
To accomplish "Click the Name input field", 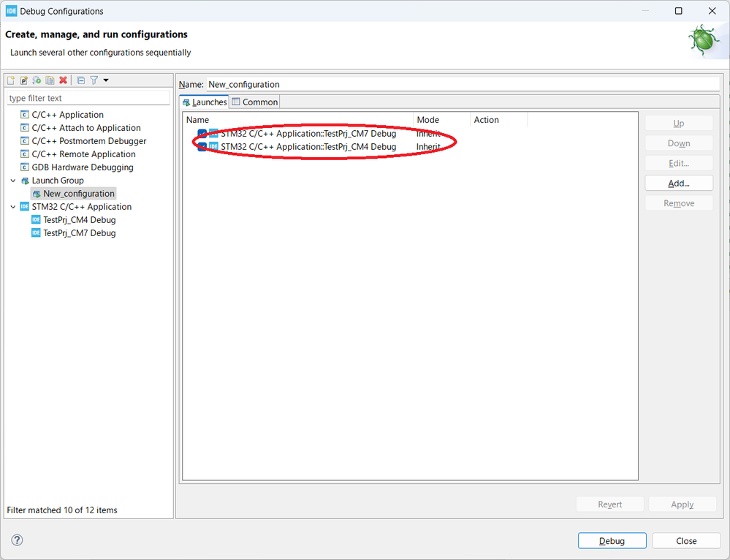I will (x=463, y=84).
